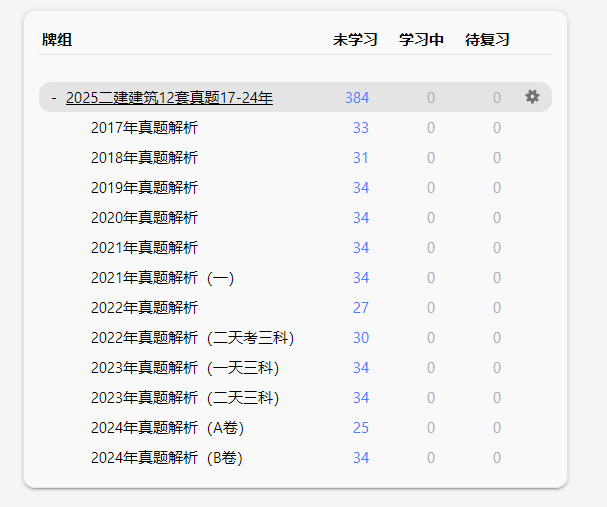607x507 pixels.
Task: Click the 学习中 column header
Action: 421,40
